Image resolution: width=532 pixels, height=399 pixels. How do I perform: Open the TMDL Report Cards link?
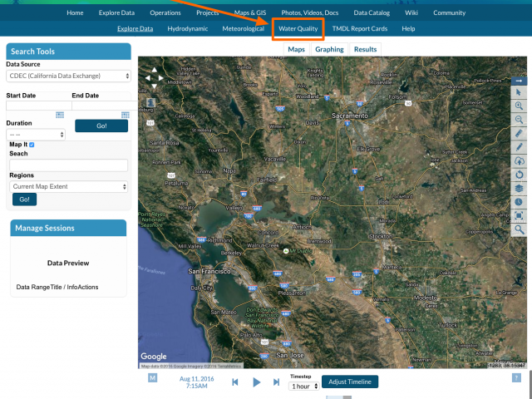[x=360, y=29]
